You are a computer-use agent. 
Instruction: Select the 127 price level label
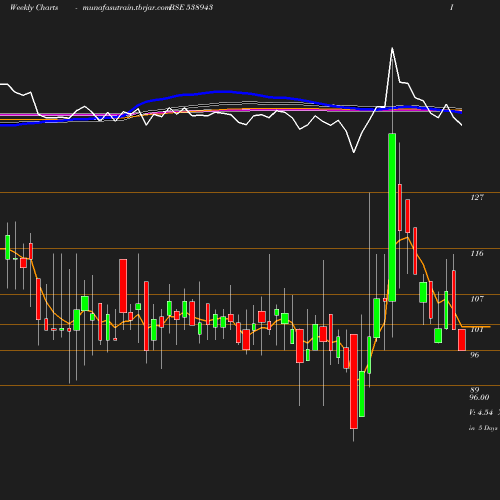[477, 197]
